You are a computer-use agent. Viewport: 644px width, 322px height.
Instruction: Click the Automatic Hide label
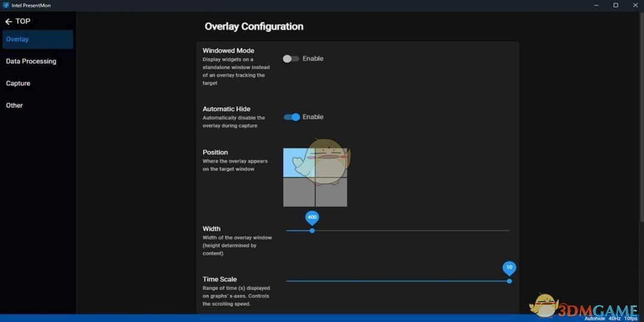click(227, 109)
